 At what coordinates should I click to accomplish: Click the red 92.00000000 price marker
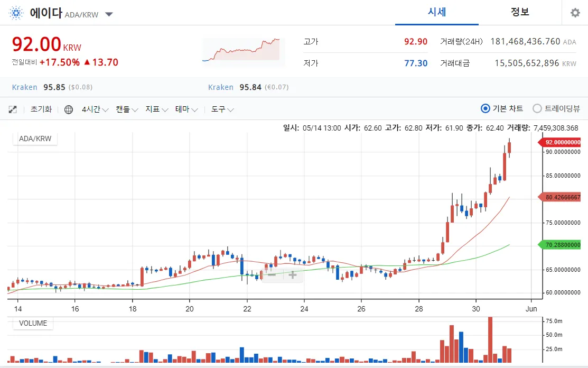pyautogui.click(x=559, y=142)
